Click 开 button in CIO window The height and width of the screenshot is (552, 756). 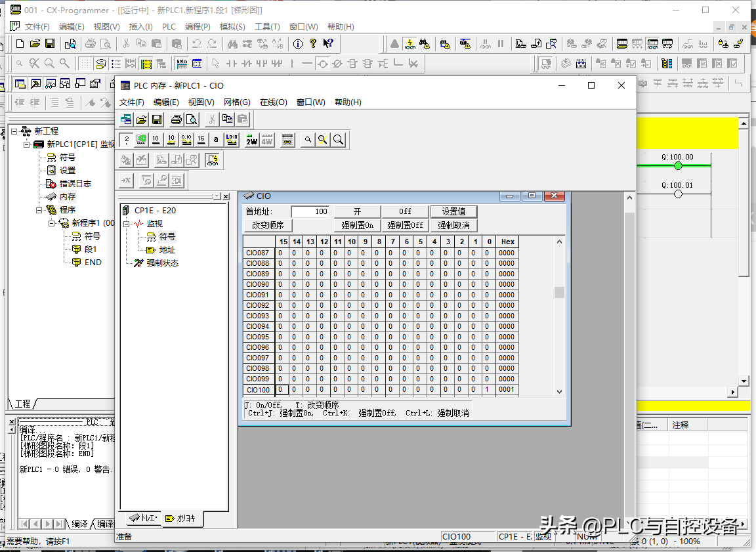pyautogui.click(x=357, y=211)
